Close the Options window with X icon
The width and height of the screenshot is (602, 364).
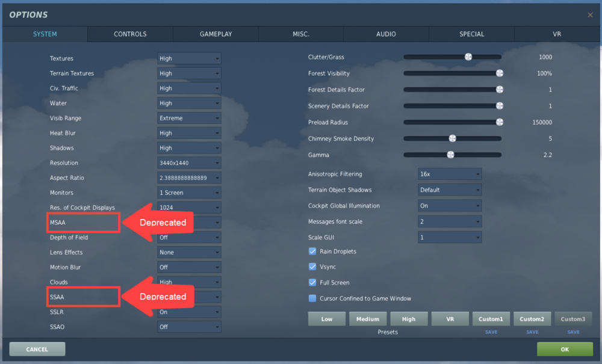coord(590,15)
